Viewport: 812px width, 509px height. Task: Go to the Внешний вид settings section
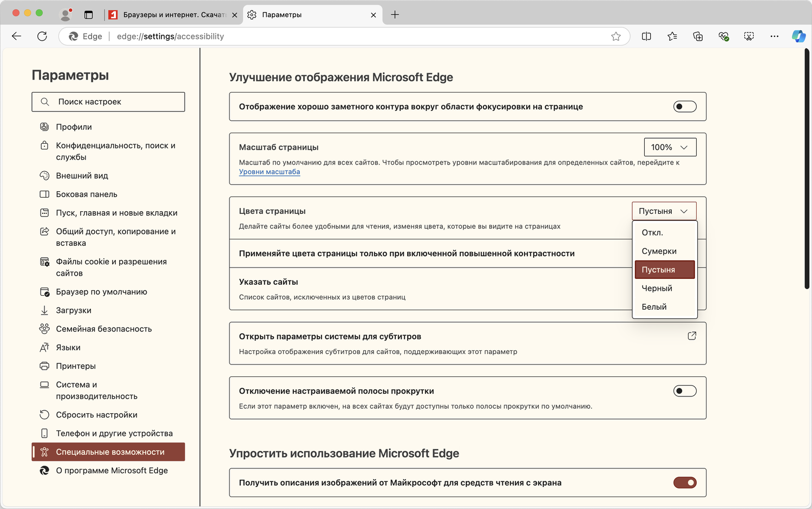coord(82,175)
